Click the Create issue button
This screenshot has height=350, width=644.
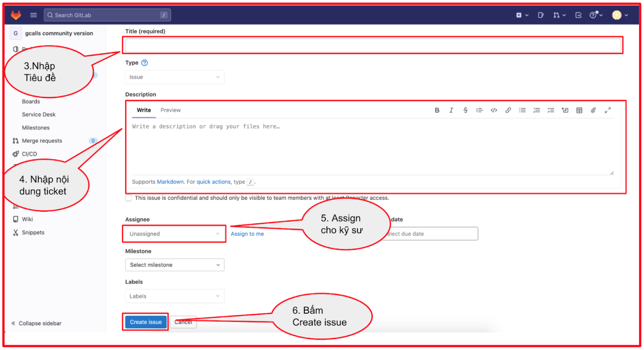pyautogui.click(x=146, y=322)
